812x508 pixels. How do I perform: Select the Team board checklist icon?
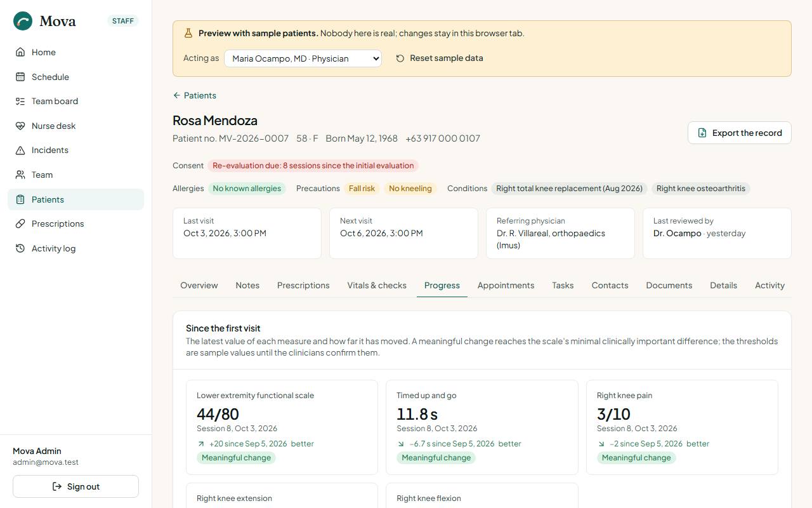(20, 101)
